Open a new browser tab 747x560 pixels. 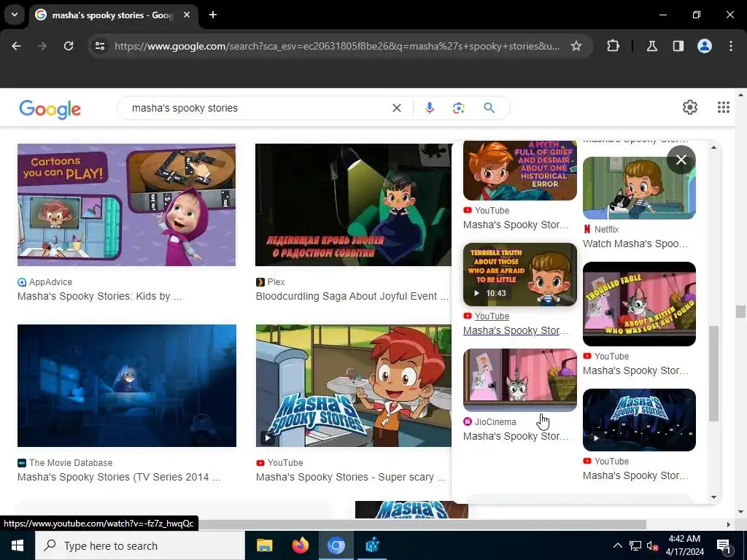pos(213,15)
